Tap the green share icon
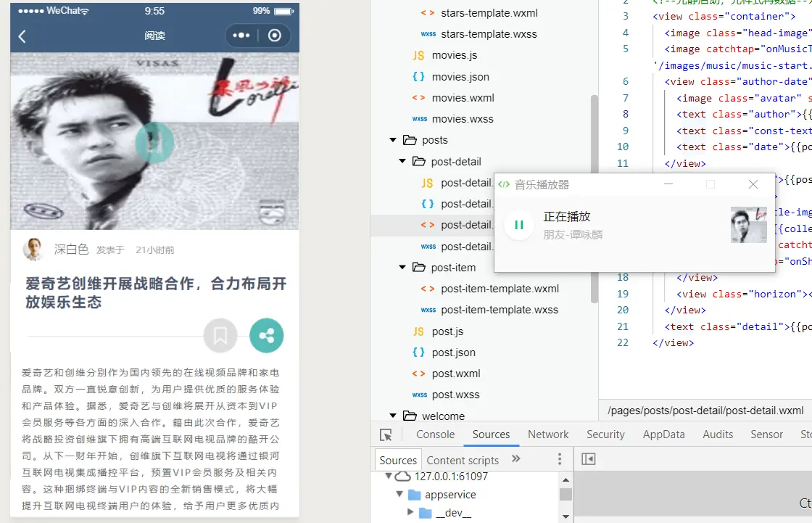This screenshot has height=523, width=812. click(x=267, y=335)
